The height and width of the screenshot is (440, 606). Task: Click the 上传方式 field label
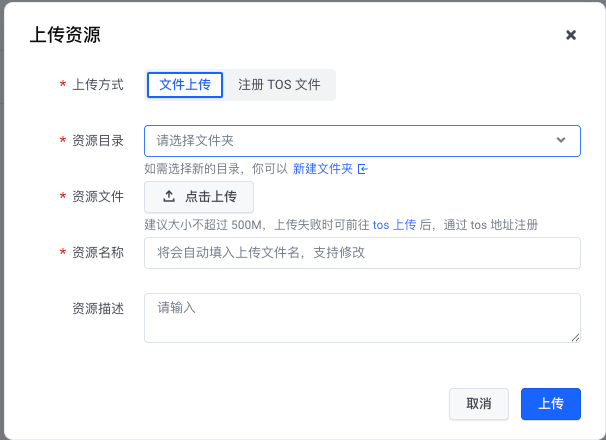click(x=98, y=85)
